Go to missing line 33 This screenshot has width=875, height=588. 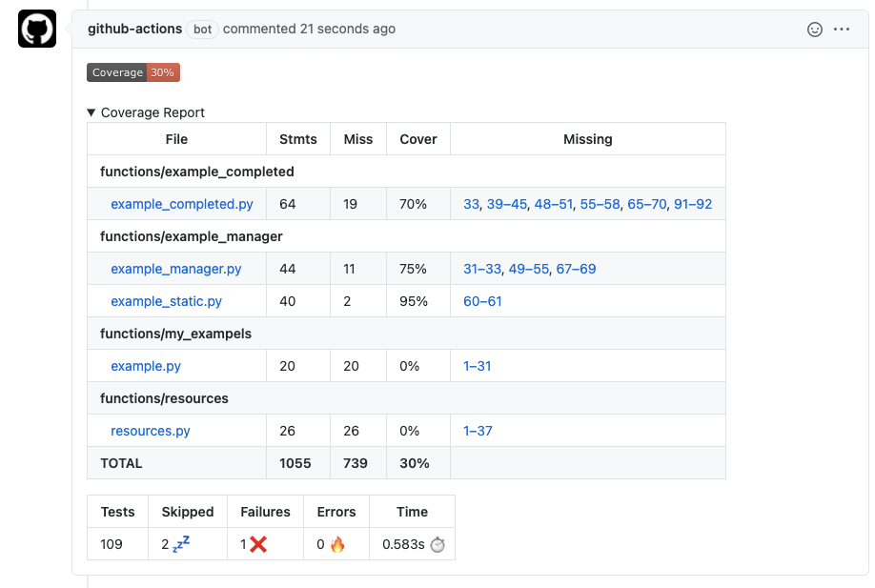click(x=471, y=204)
